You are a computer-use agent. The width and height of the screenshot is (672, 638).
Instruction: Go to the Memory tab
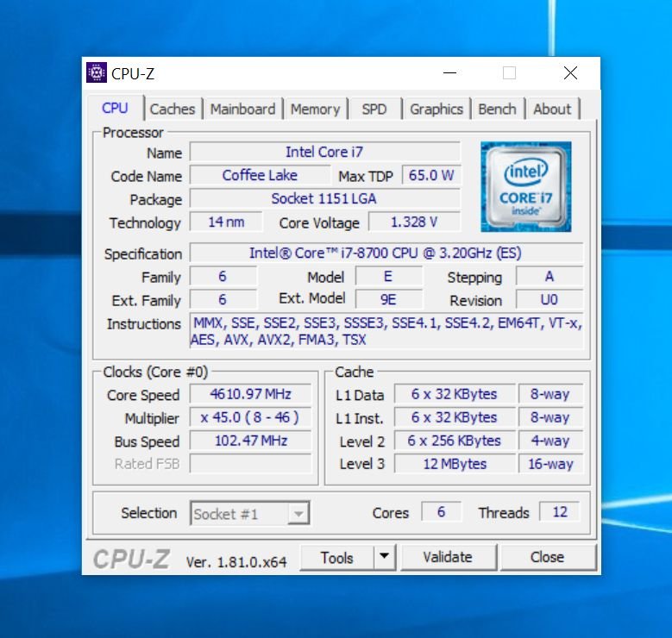click(315, 109)
